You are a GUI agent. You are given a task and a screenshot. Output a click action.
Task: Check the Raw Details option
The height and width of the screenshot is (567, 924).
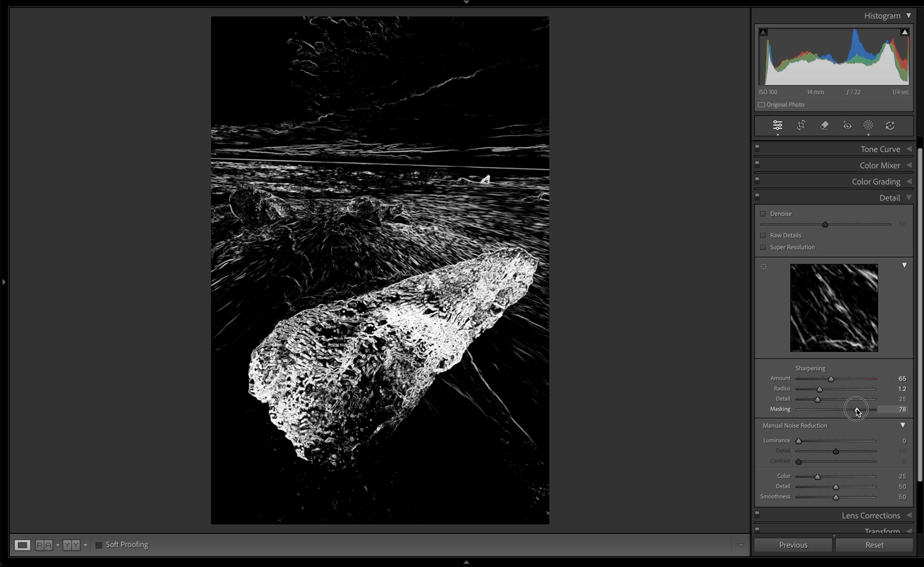pyautogui.click(x=763, y=235)
